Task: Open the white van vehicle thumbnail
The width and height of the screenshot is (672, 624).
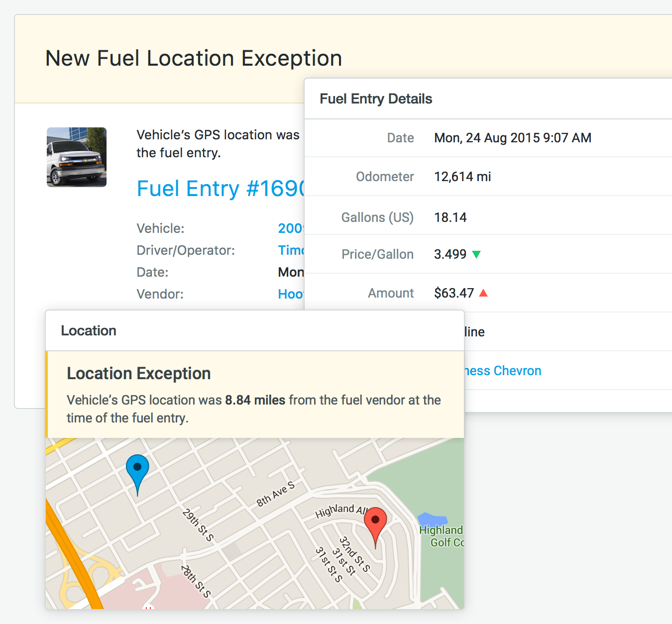Action: (x=77, y=157)
